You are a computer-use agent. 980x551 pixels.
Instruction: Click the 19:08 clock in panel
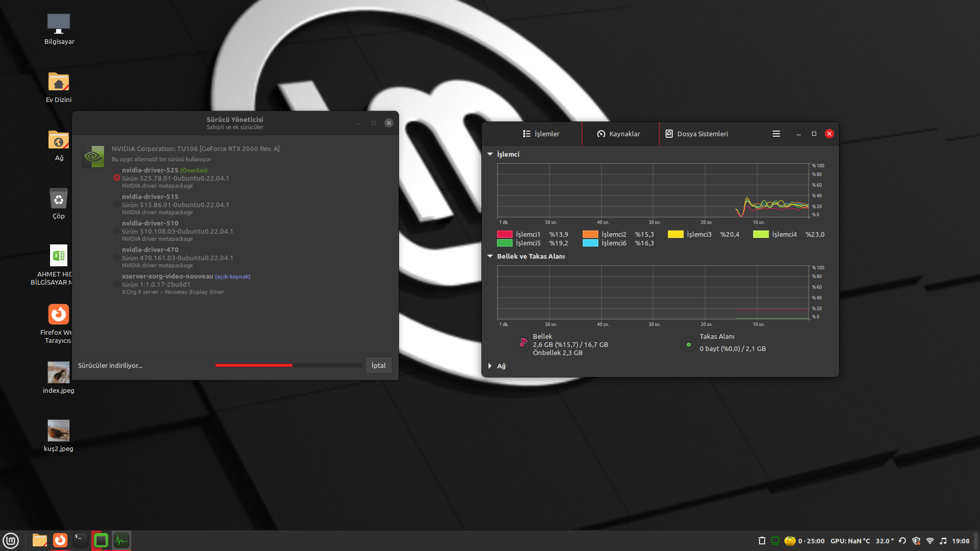[x=960, y=541]
